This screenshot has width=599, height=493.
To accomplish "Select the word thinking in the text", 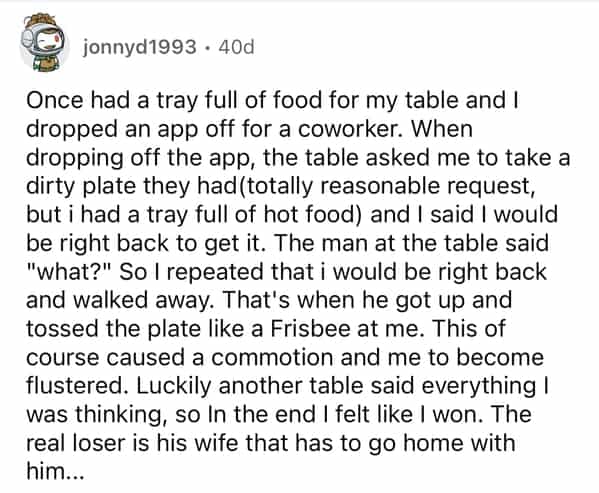I will (119, 415).
